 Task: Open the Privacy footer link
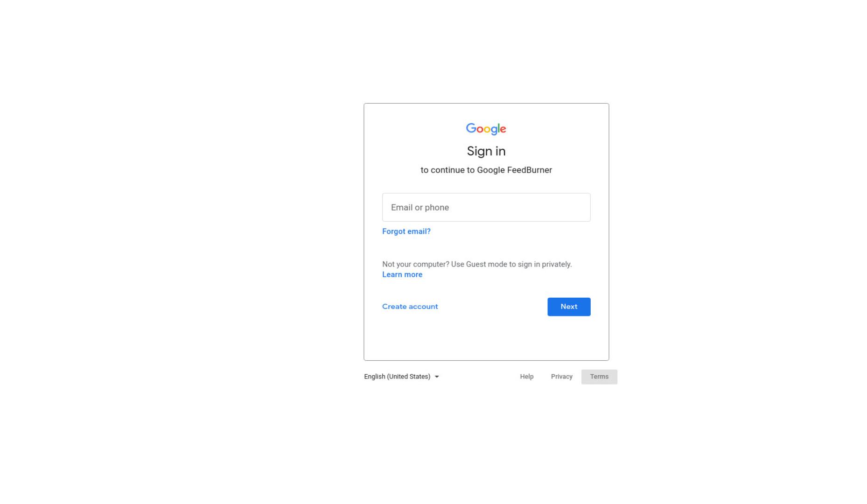point(561,377)
